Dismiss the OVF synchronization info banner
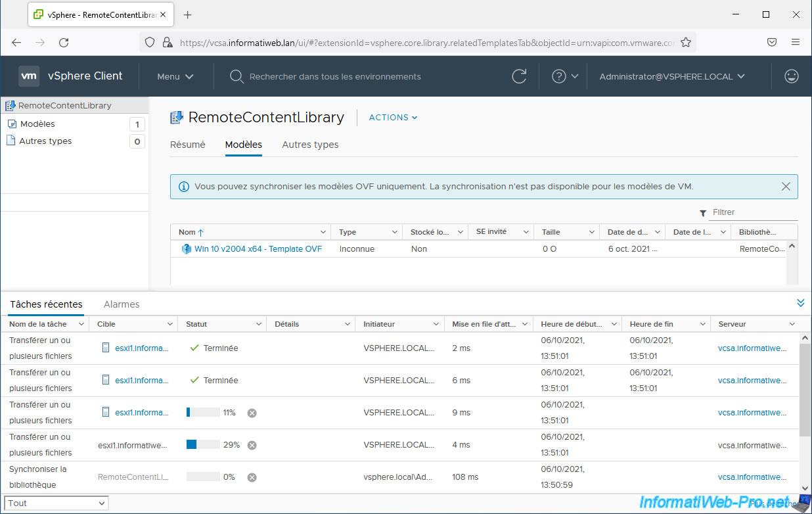 click(786, 187)
